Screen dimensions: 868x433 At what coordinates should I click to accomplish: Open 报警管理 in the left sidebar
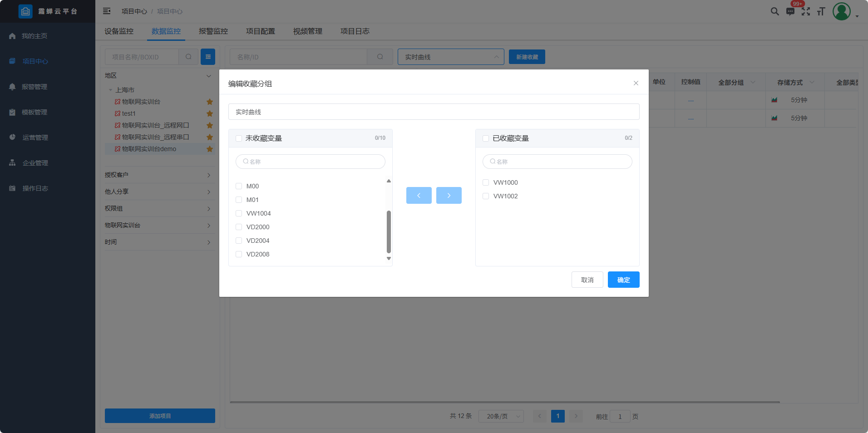[x=35, y=87]
